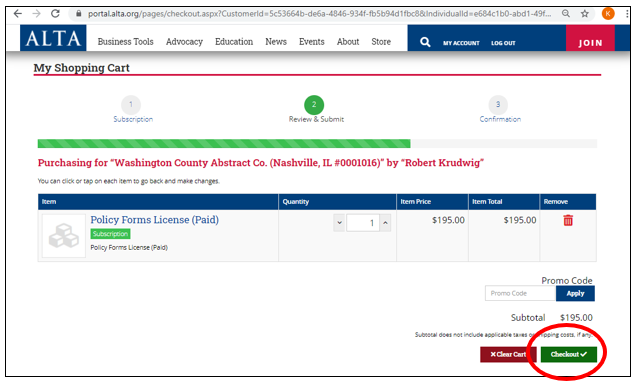Click the padlock icon in address bar
The height and width of the screenshot is (387, 639).
click(79, 13)
